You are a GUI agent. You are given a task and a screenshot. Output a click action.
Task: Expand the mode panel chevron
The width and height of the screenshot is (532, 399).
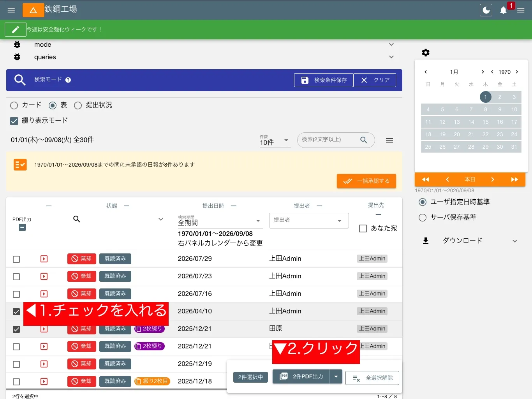(x=391, y=44)
